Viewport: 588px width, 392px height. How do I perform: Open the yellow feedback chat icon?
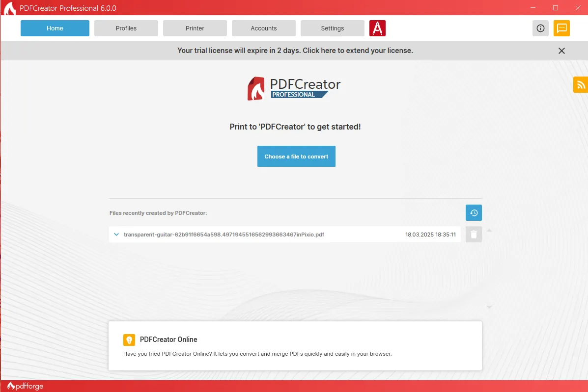561,28
